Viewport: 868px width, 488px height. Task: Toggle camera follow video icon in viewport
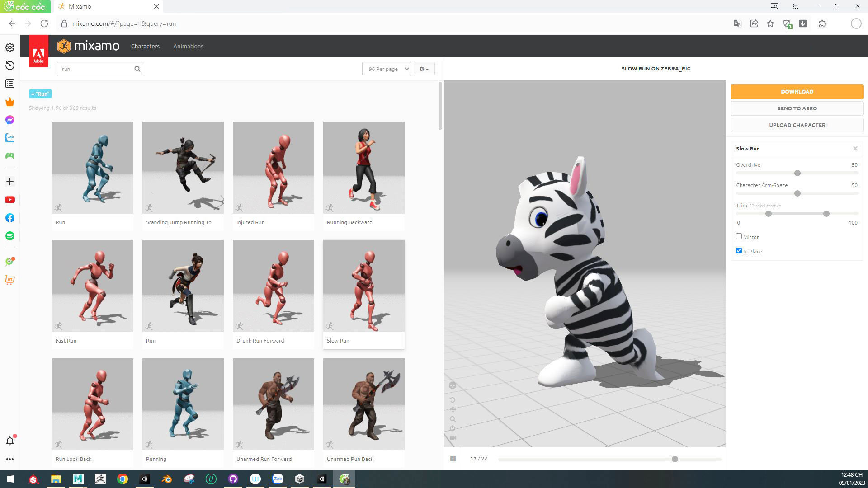click(x=453, y=438)
